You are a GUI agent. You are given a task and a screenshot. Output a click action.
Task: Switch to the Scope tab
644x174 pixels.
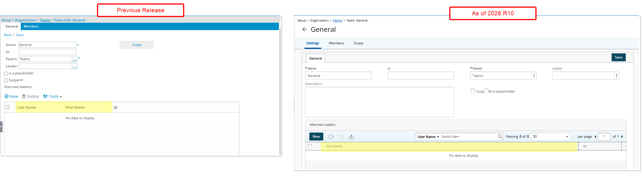(x=358, y=43)
